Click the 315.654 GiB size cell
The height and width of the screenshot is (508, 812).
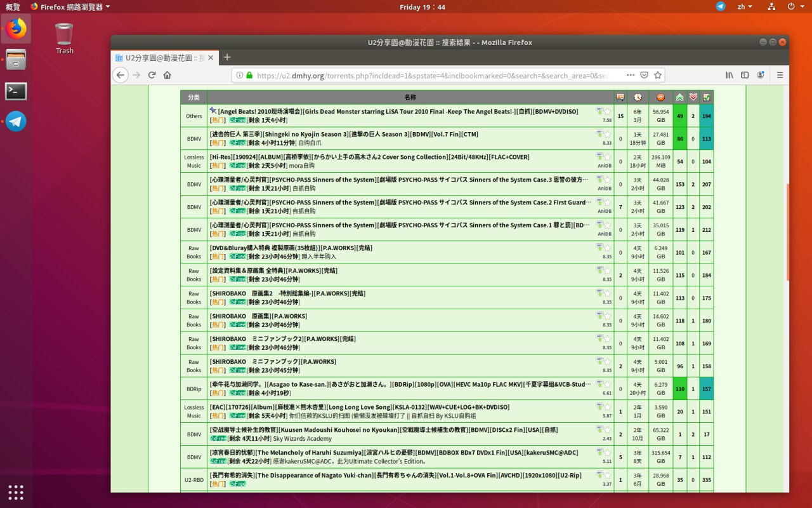coord(660,457)
